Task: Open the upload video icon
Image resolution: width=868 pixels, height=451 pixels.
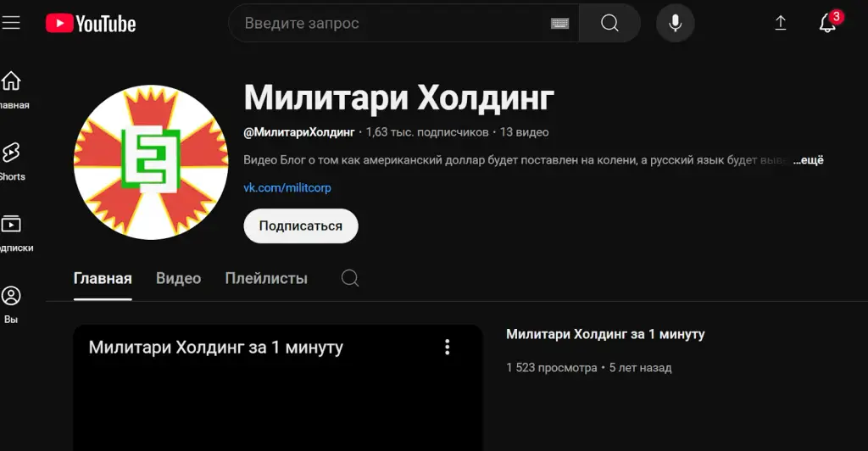Action: coord(780,23)
